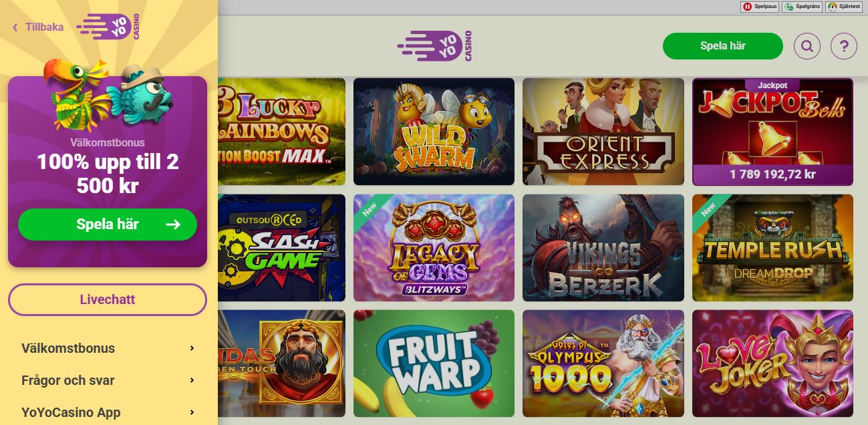Launch the Wild Swarm game tile
This screenshot has width=868, height=425.
(x=434, y=132)
